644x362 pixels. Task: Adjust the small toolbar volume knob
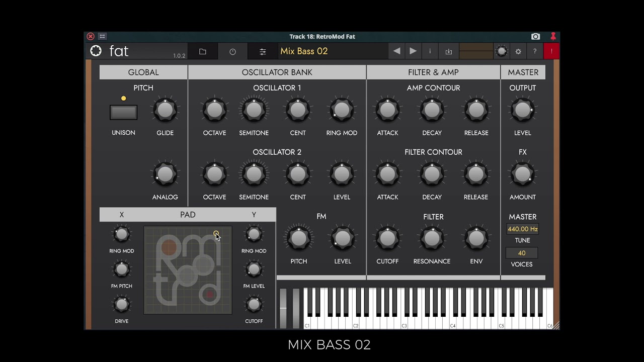coord(502,51)
